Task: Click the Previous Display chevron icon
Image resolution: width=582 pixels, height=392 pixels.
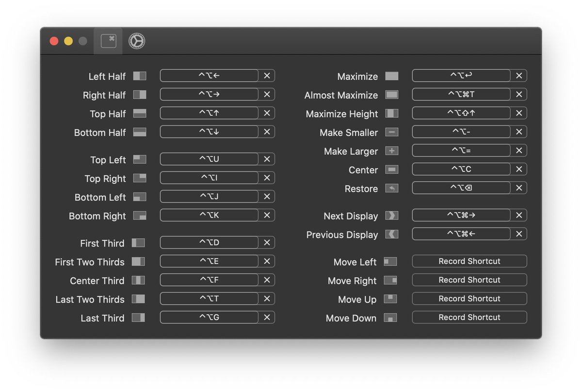Action: click(392, 234)
